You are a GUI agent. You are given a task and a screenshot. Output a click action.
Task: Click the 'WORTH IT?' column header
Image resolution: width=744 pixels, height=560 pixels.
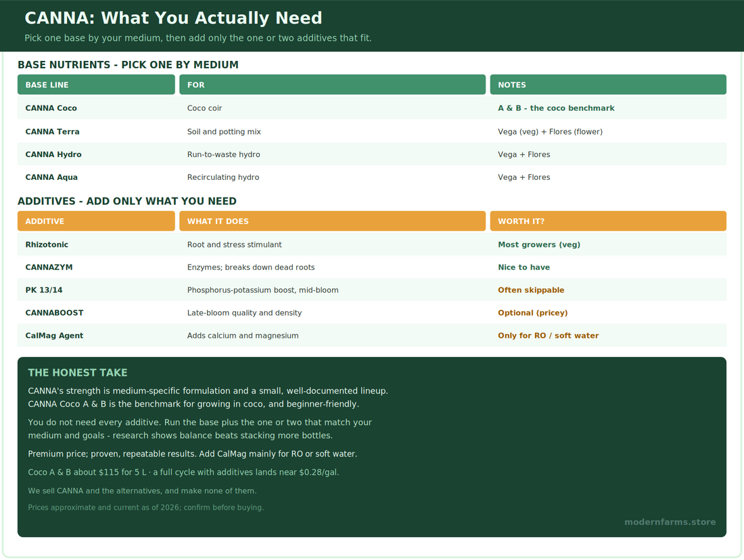point(608,221)
